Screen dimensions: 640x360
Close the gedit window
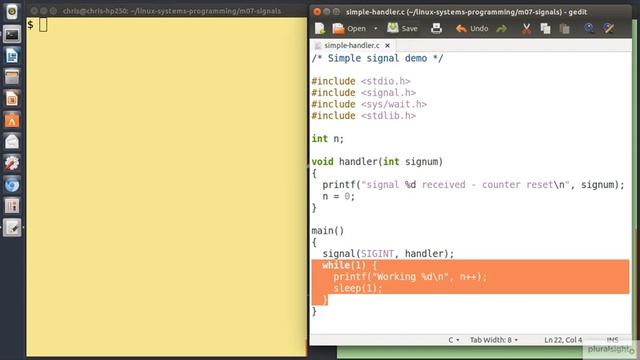(317, 12)
